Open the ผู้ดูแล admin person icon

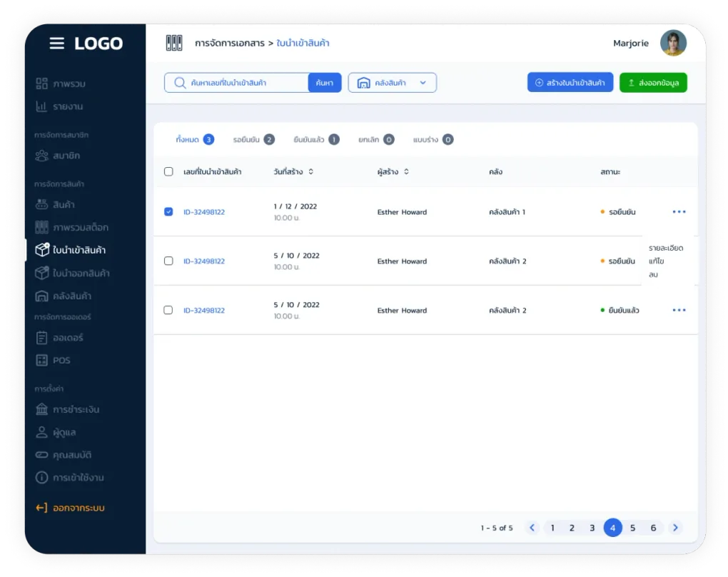(42, 432)
